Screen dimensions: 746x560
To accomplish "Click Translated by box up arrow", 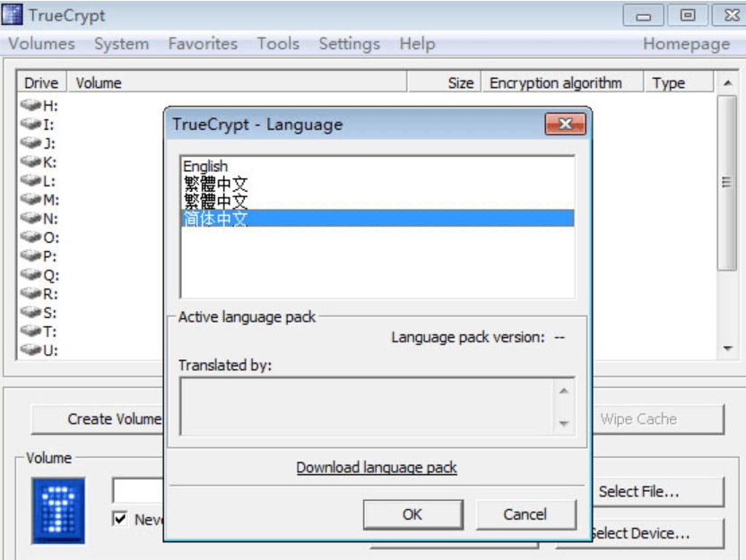I will 564,392.
